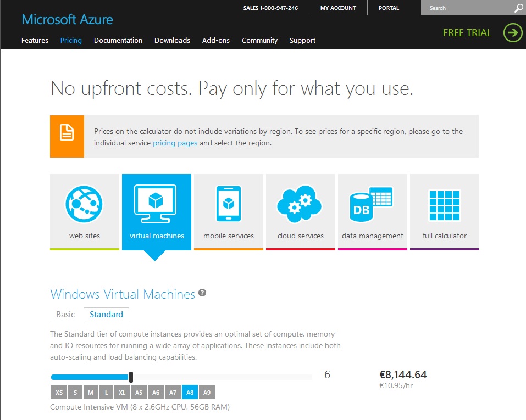Click the search magnifier icon
The height and width of the screenshot is (420, 526).
[518, 8]
